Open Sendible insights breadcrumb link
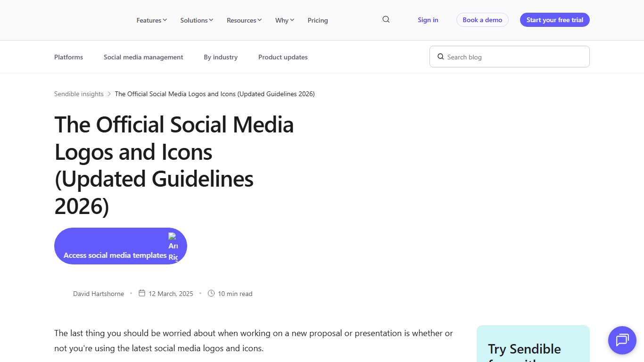The width and height of the screenshot is (644, 362). pos(78,94)
